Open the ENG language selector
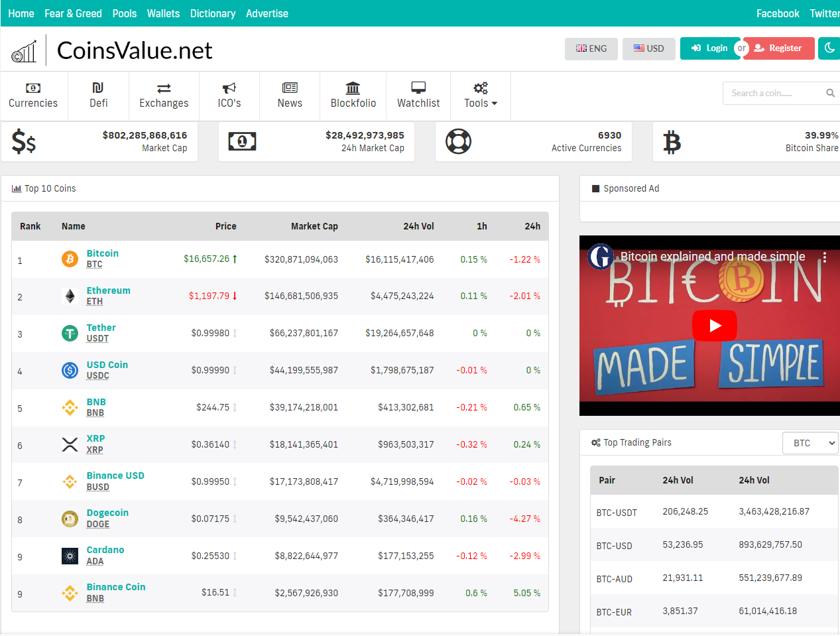The height and width of the screenshot is (636, 840). point(591,48)
